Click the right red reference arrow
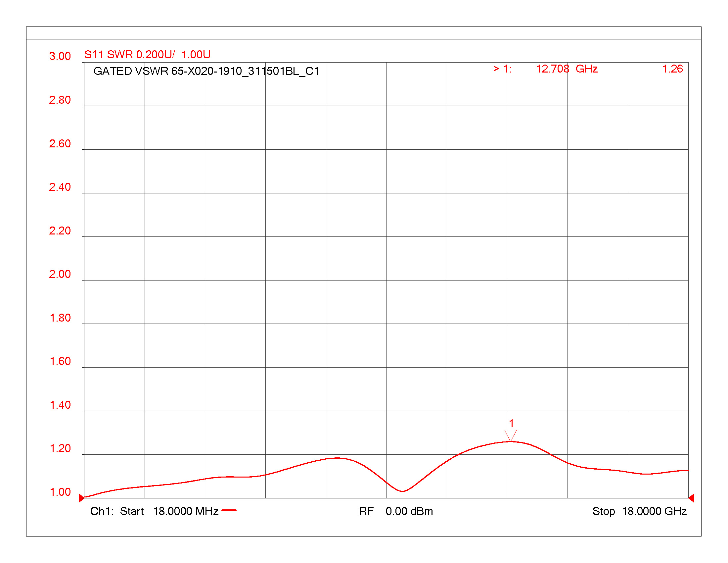728x563 pixels. click(691, 498)
